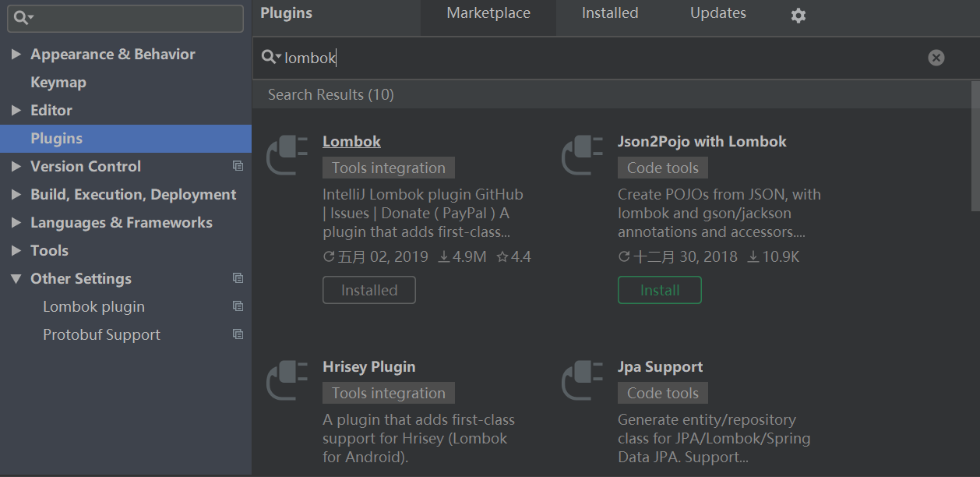Open the plugins settings gear menu
The height and width of the screenshot is (477, 980).
(x=798, y=16)
